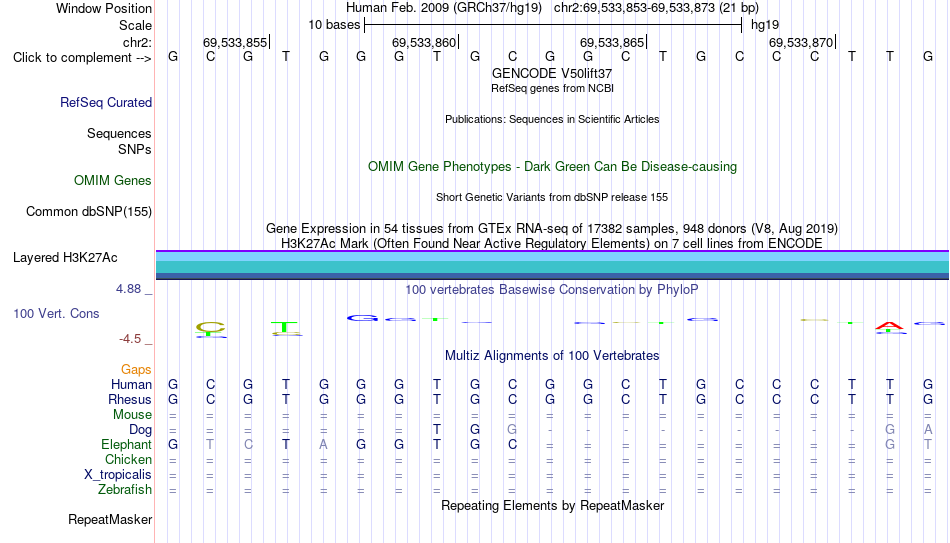Open the RefSeq Curated track label

pyautogui.click(x=105, y=102)
